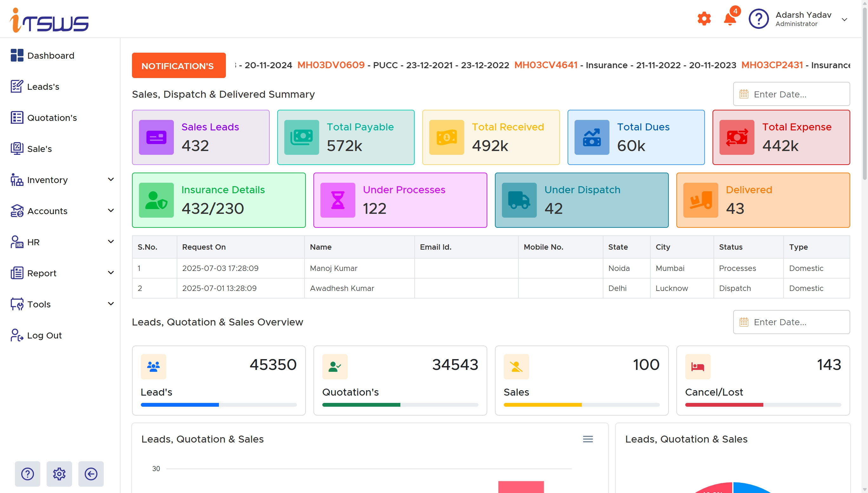Open the Adarsh Yadav profile dropdown

(x=844, y=19)
